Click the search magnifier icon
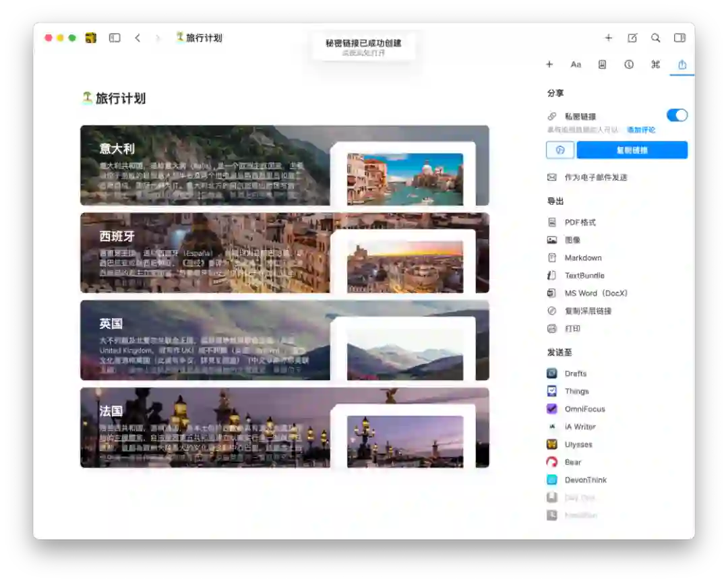The image size is (728, 583). point(655,38)
